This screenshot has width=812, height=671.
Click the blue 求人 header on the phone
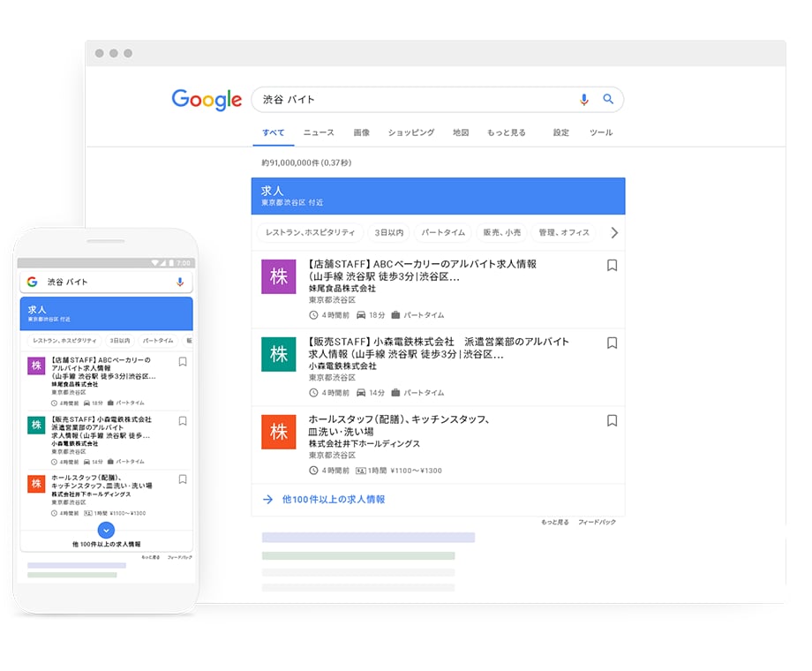106,313
